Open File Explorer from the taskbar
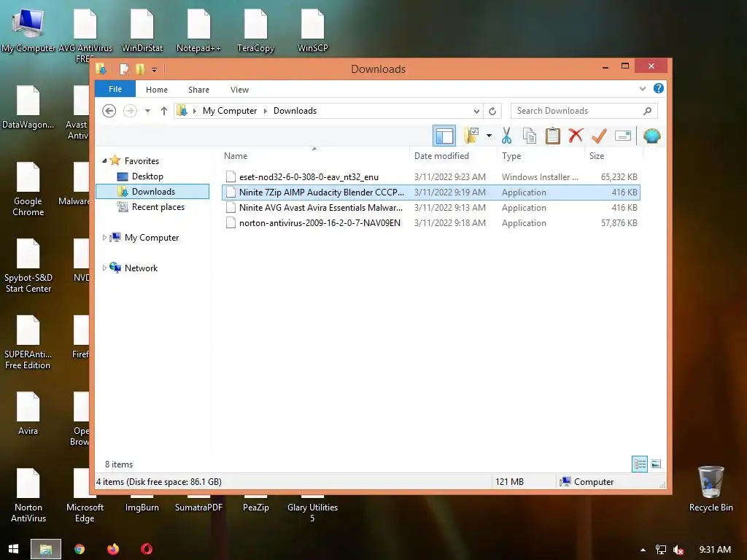The width and height of the screenshot is (747, 560). coord(46,549)
